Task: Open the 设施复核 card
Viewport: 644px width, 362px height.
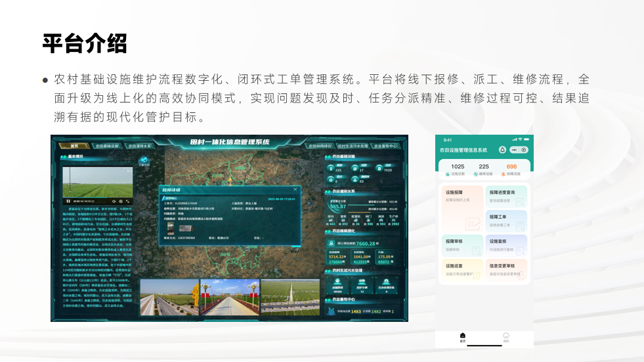Action: point(506,245)
